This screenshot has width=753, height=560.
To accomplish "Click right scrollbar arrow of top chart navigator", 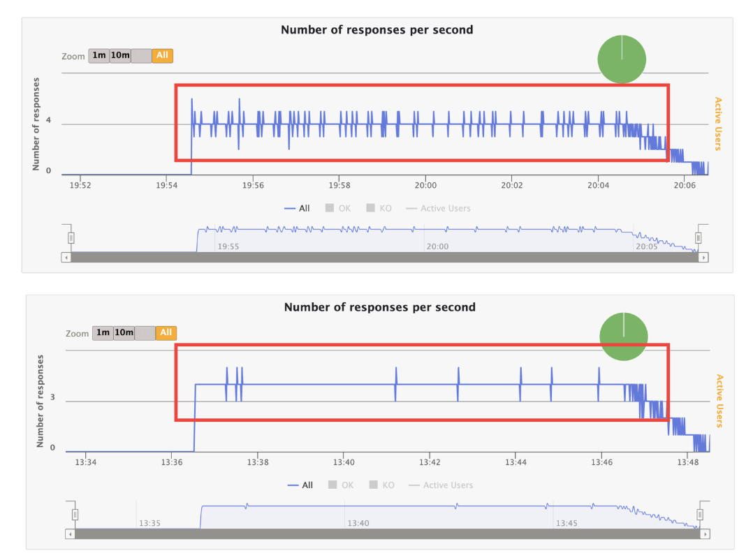I will tap(703, 258).
